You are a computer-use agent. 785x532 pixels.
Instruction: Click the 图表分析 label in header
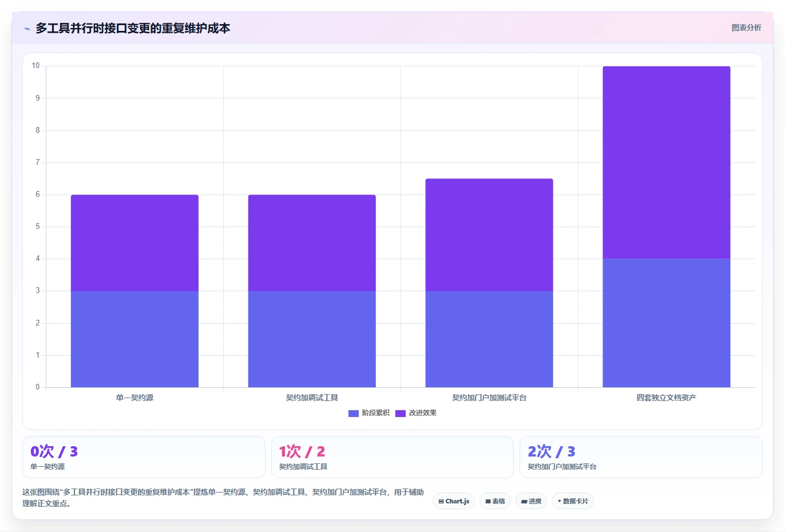[746, 27]
